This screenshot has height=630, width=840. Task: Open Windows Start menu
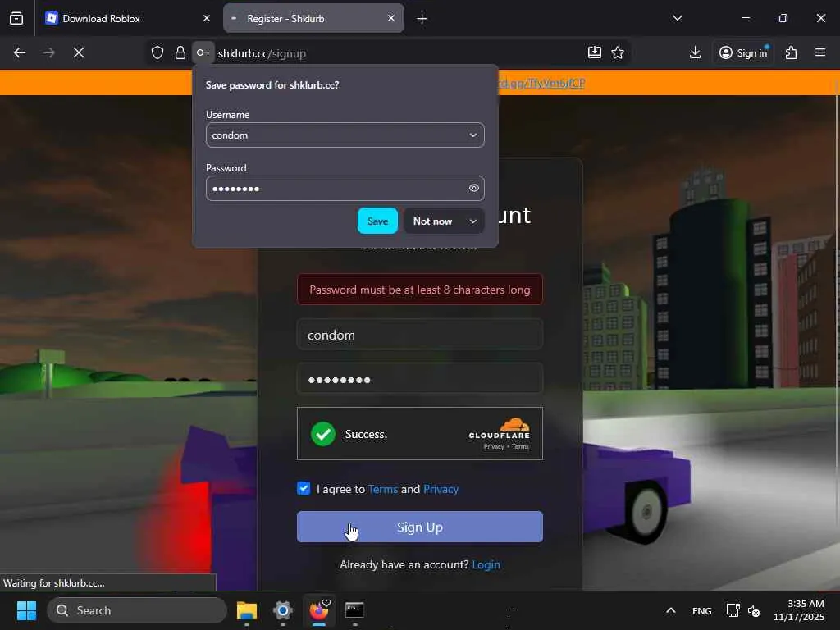point(26,610)
